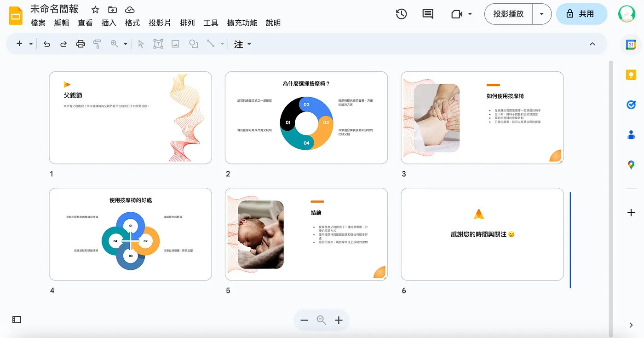Add a new slide with plus icon

tap(19, 44)
